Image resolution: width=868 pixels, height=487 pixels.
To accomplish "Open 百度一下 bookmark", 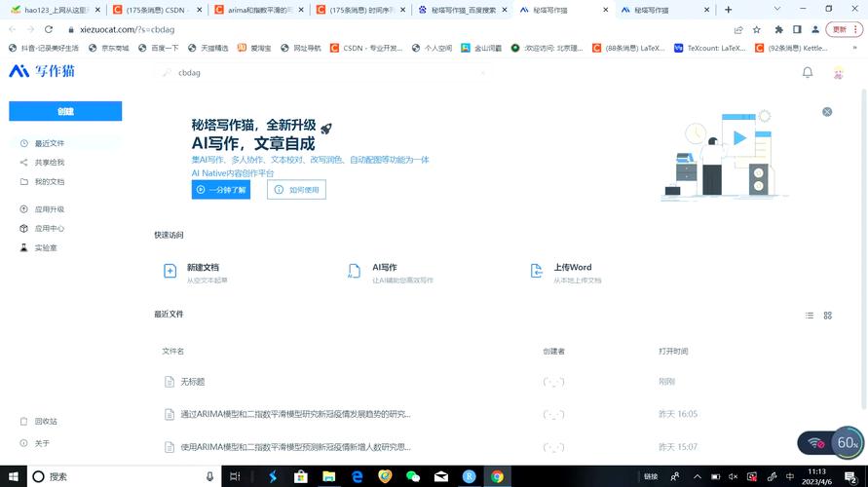I will pos(159,48).
